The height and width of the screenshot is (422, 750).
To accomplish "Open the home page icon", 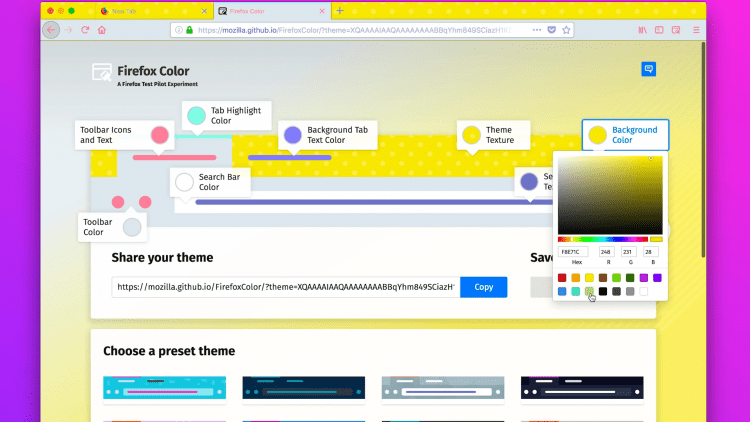I will pyautogui.click(x=102, y=30).
